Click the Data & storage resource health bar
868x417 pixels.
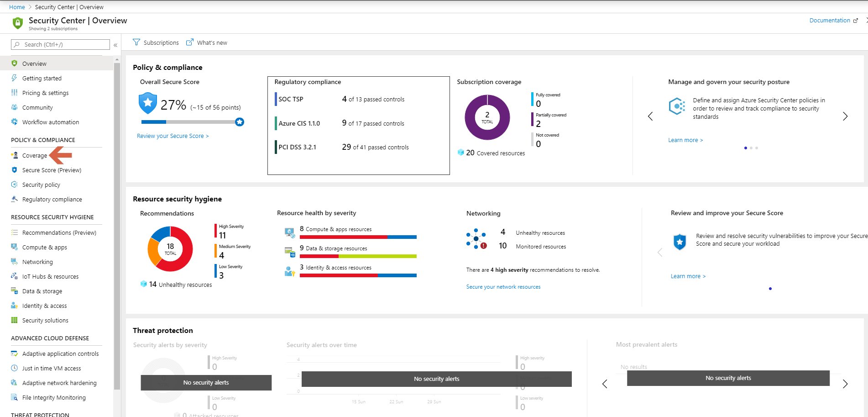pyautogui.click(x=358, y=256)
